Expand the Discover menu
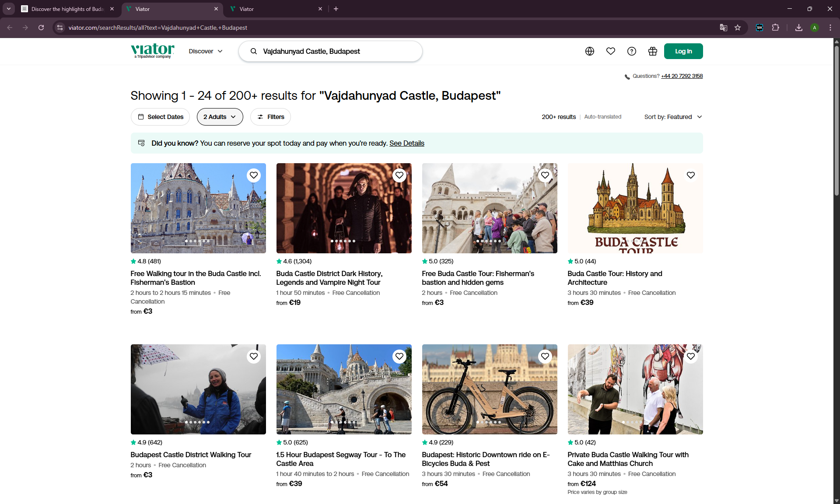The height and width of the screenshot is (504, 840). [x=206, y=51]
